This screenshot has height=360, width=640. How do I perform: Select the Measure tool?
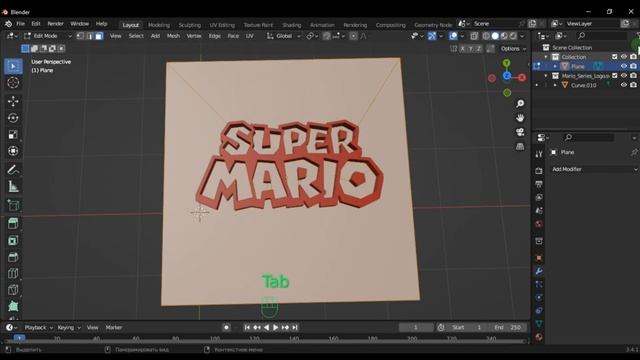13,187
